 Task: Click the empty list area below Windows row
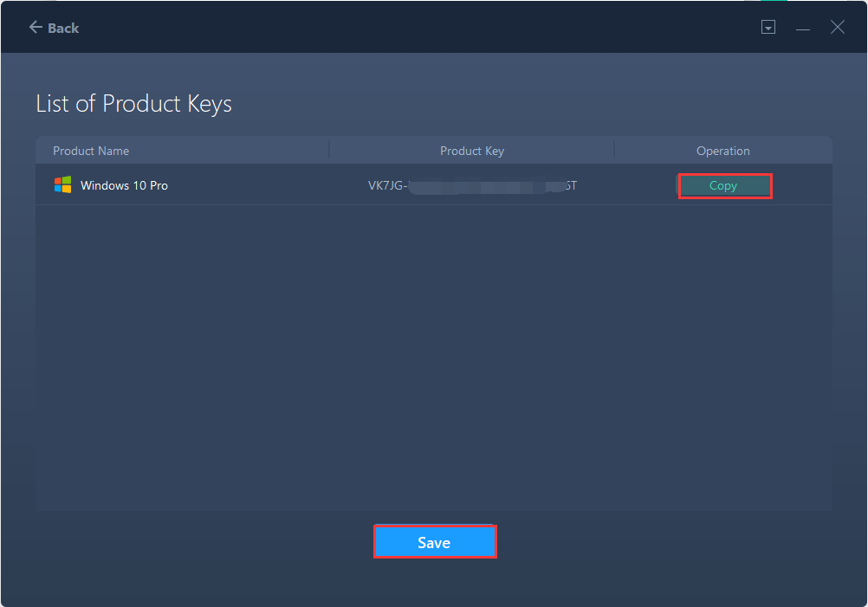coord(433,355)
